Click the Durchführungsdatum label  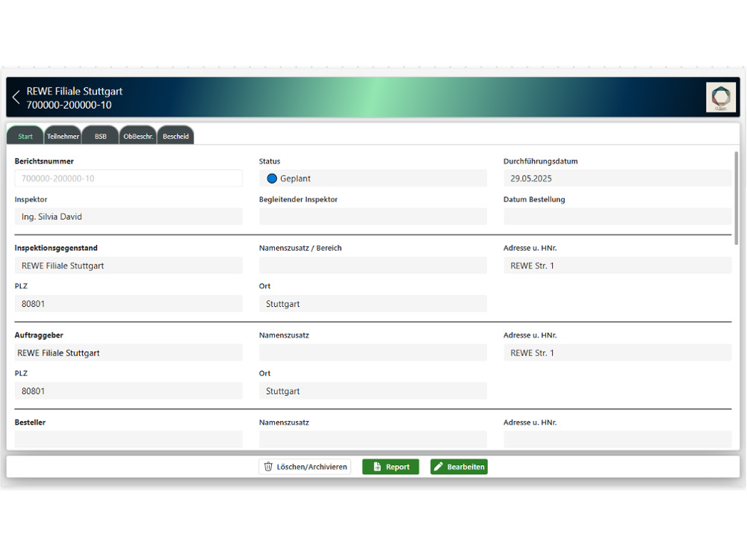point(540,161)
